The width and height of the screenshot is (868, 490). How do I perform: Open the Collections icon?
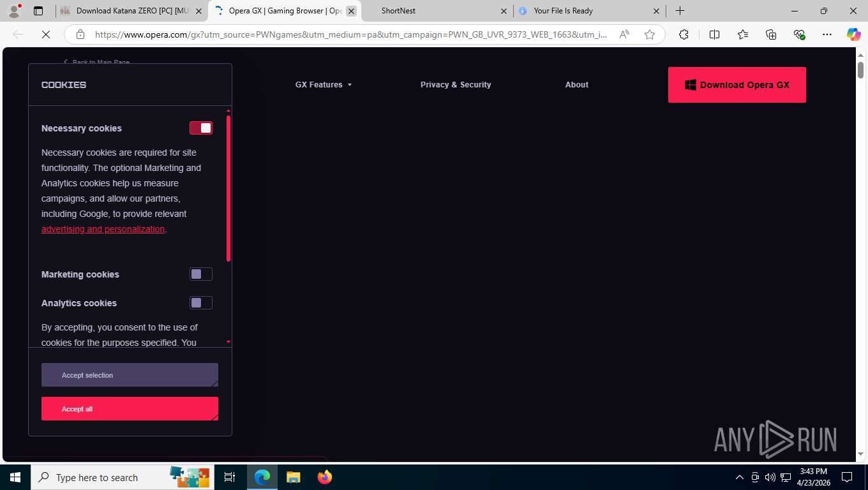(771, 35)
